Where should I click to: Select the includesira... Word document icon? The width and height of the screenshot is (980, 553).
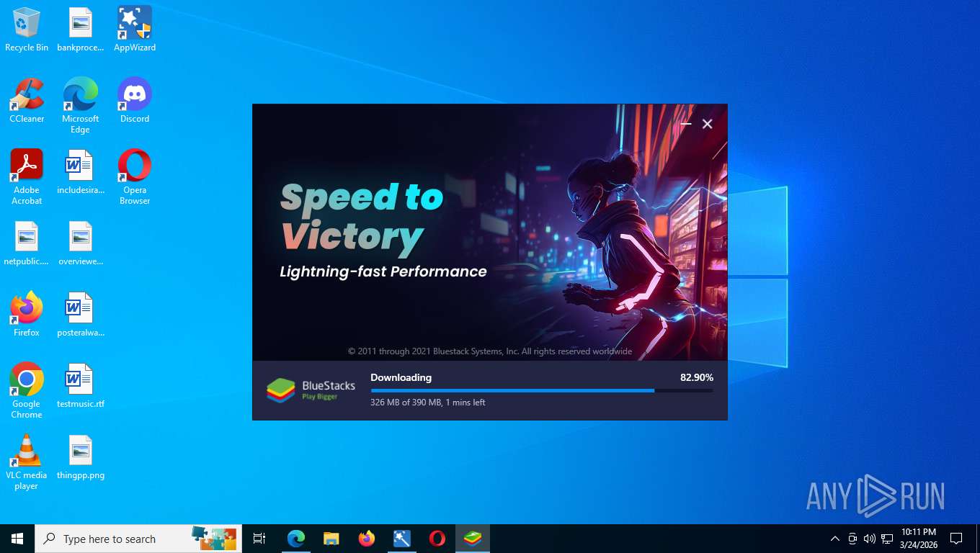pyautogui.click(x=81, y=172)
